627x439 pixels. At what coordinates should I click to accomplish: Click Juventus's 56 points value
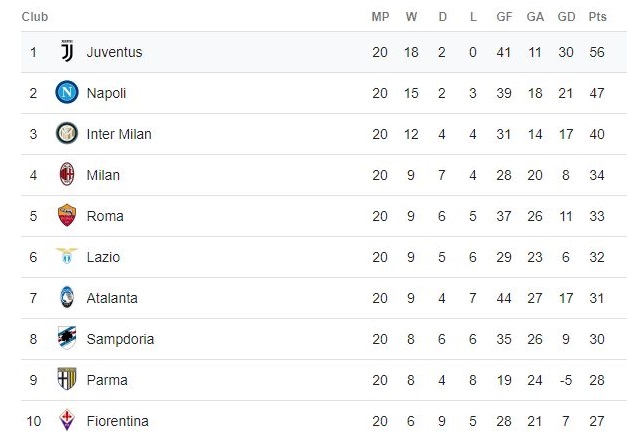[x=597, y=52]
